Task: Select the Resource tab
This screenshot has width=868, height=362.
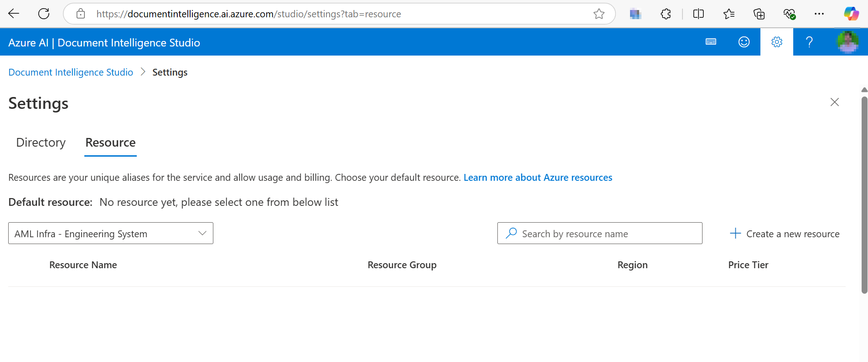Action: pyautogui.click(x=110, y=143)
